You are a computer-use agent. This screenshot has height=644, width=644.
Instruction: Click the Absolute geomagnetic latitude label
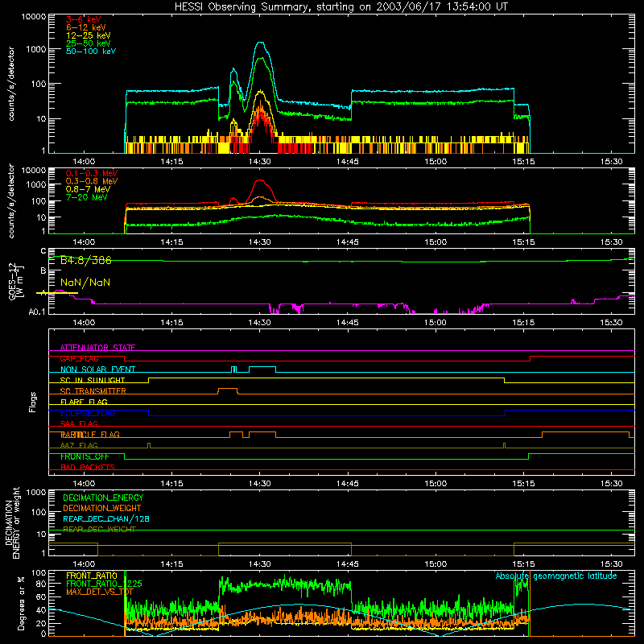pyautogui.click(x=556, y=576)
